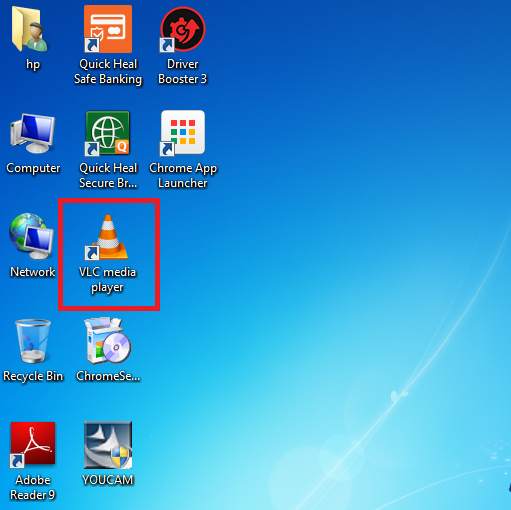The height and width of the screenshot is (510, 511).
Task: Click the VLC media player cone icon
Action: pyautogui.click(x=107, y=237)
